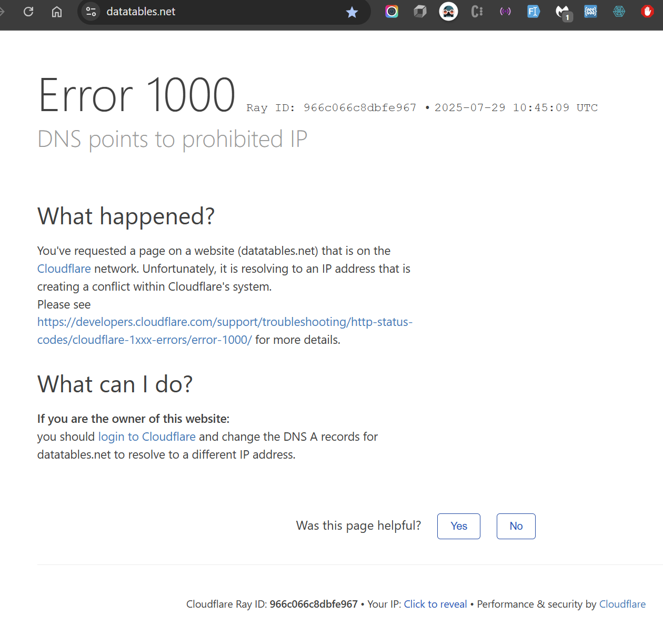The image size is (663, 644).
Task: Open site information icon beside datatables.net
Action: pos(91,12)
